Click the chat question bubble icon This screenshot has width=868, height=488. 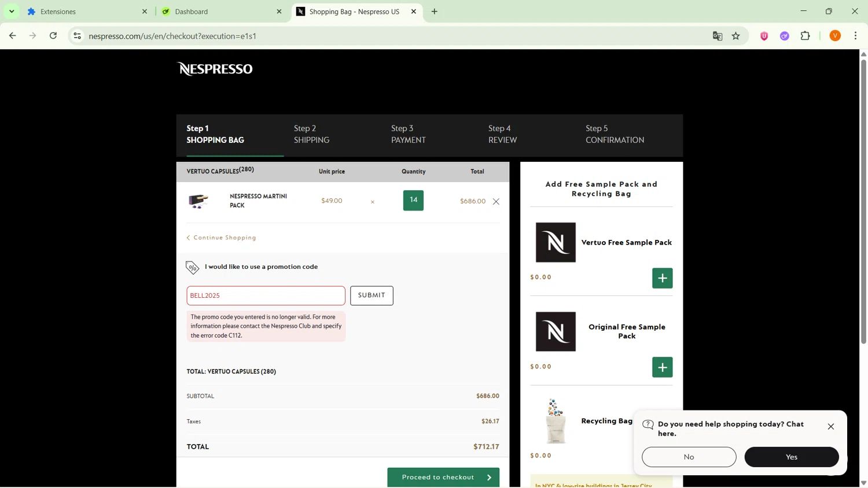tap(648, 425)
